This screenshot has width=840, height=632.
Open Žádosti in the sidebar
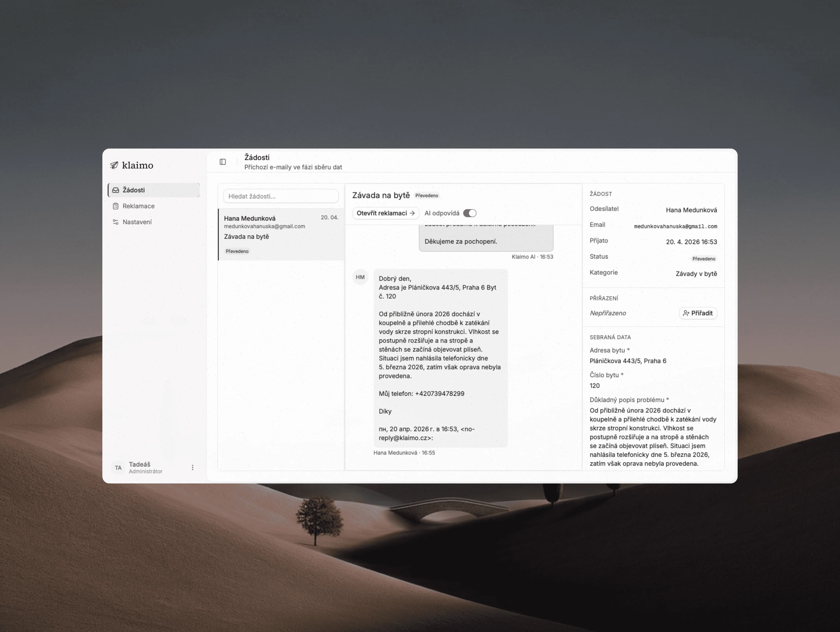coord(154,190)
